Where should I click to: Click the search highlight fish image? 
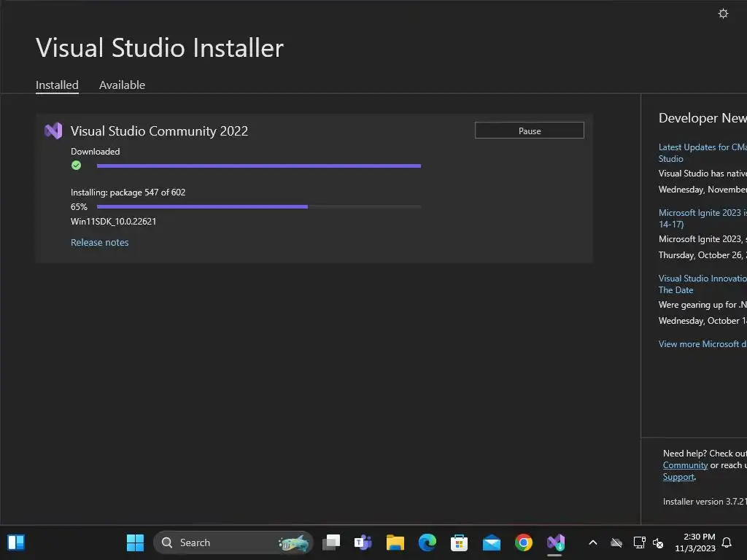(293, 542)
